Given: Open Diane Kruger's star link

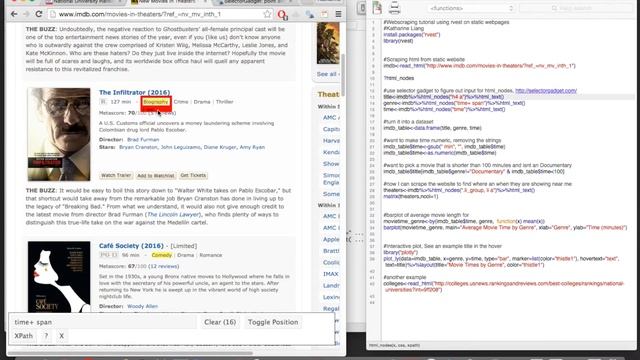Looking at the screenshot, I should [x=220, y=147].
